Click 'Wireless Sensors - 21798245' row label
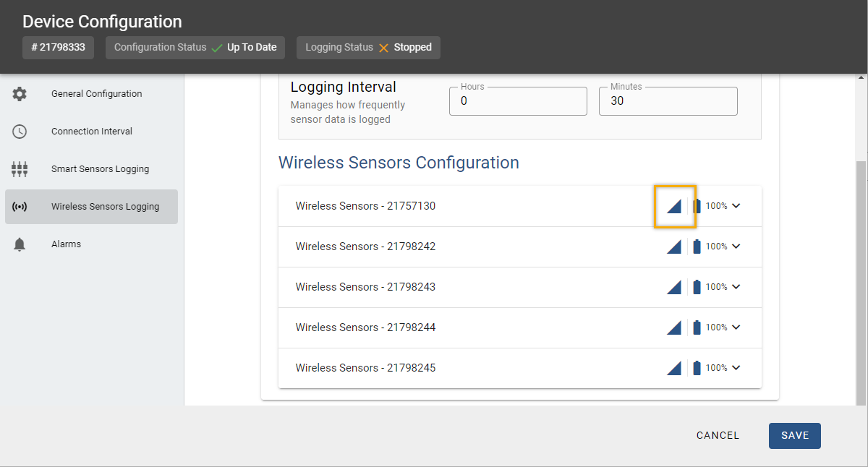This screenshot has height=467, width=868. (365, 368)
